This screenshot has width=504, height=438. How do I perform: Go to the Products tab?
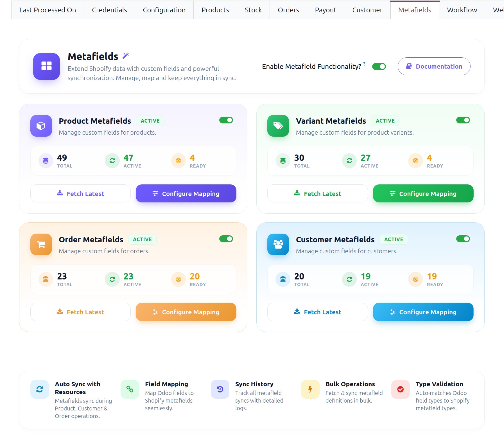point(215,10)
